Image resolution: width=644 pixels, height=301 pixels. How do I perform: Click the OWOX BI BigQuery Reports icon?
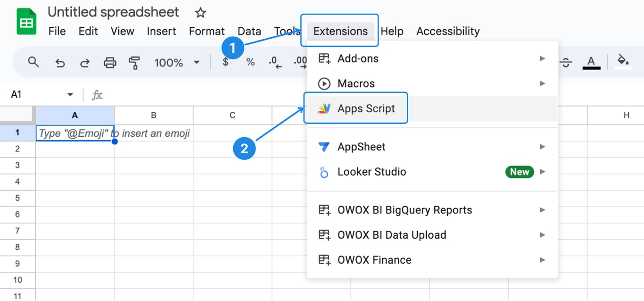click(x=324, y=210)
